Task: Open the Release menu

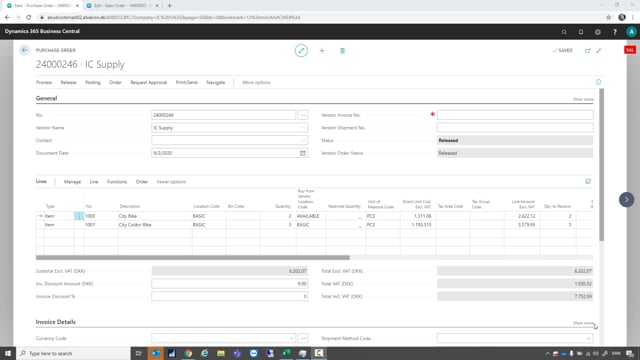Action: point(69,82)
